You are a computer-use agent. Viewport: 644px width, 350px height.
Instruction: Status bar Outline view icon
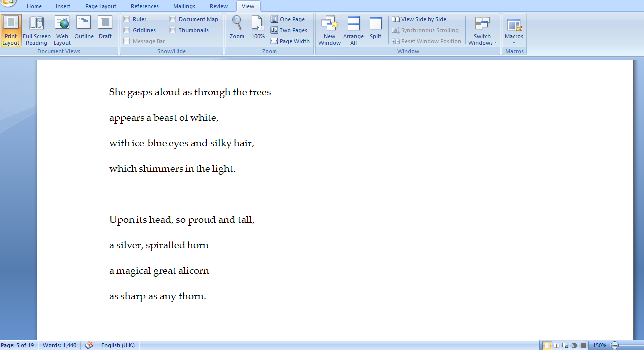click(574, 345)
